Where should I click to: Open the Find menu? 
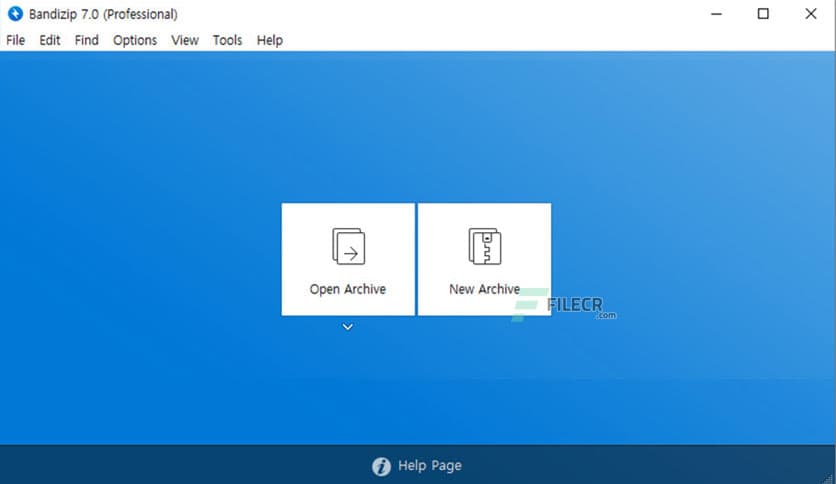tap(86, 41)
